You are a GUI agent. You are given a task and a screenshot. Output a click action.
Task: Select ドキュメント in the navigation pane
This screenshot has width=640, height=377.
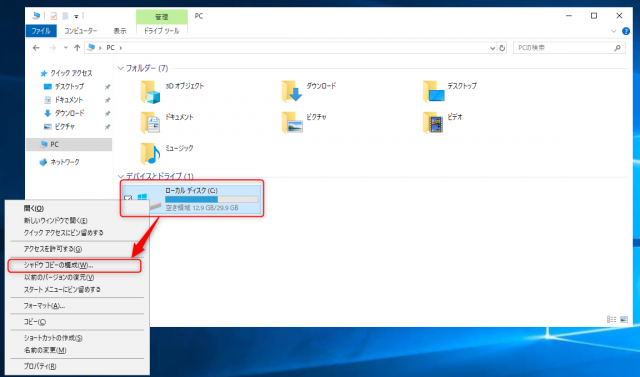click(x=63, y=100)
